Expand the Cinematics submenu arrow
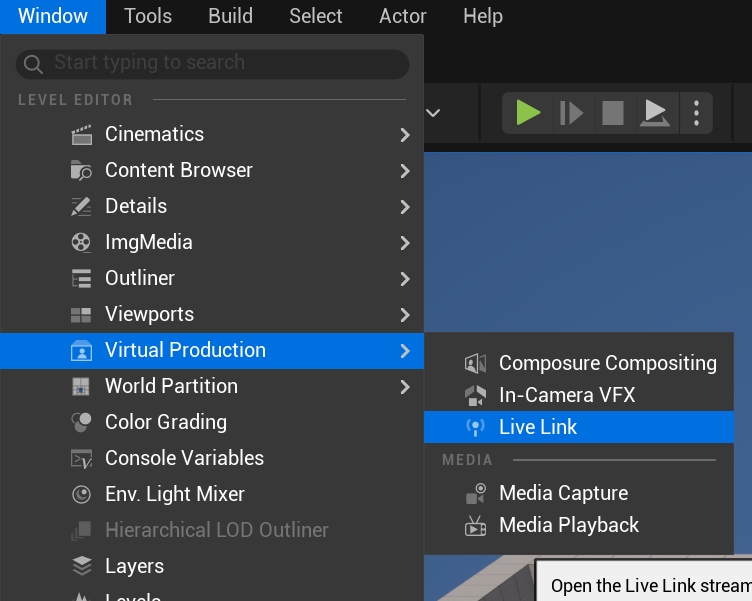The height and width of the screenshot is (601, 752). coord(404,134)
